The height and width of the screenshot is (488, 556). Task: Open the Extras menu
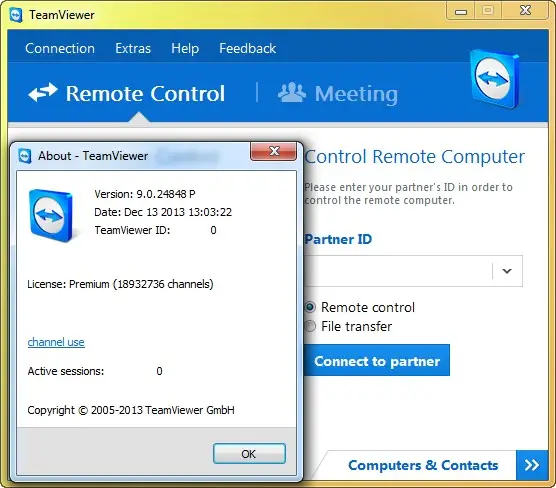(x=133, y=48)
